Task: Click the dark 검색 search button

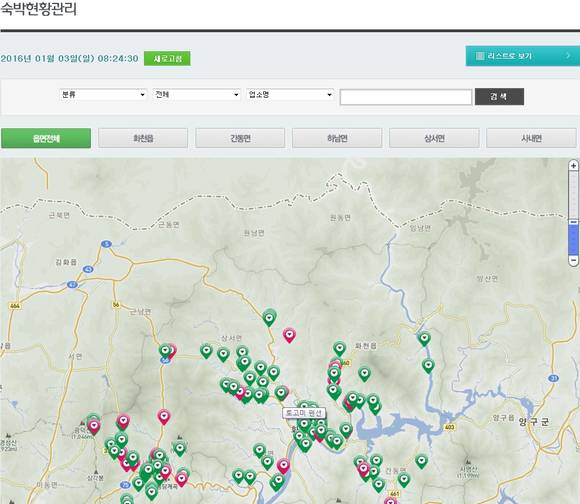Action: (x=499, y=97)
